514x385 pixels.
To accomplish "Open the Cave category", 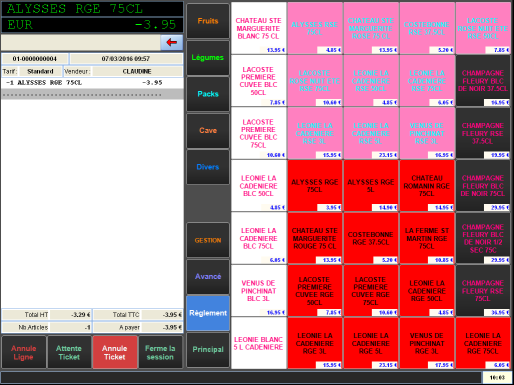I will tap(208, 131).
